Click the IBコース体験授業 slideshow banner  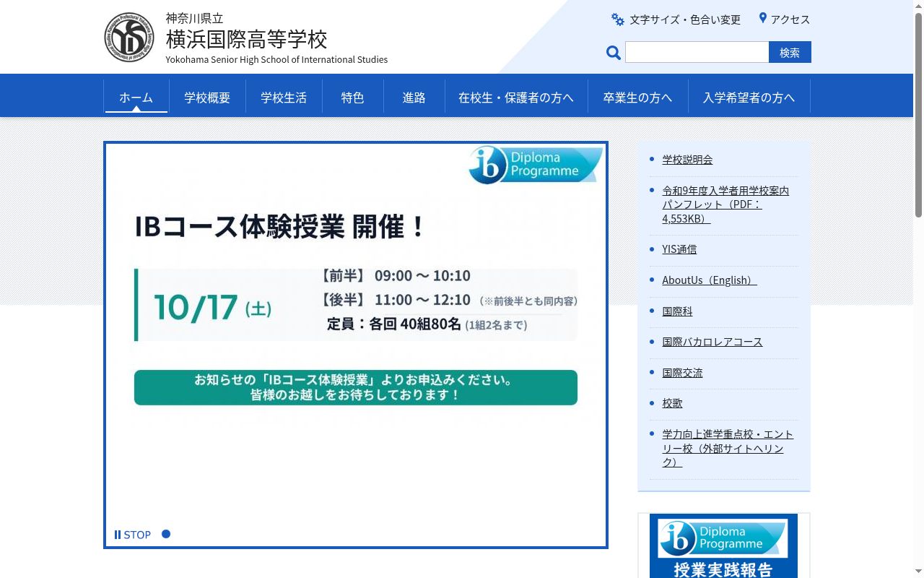point(356,345)
